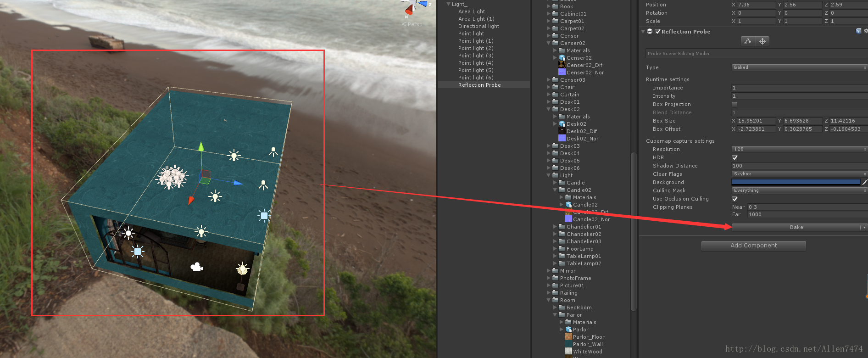The height and width of the screenshot is (358, 868).
Task: Click the Parlor model prefab cube icon
Action: [x=568, y=330]
